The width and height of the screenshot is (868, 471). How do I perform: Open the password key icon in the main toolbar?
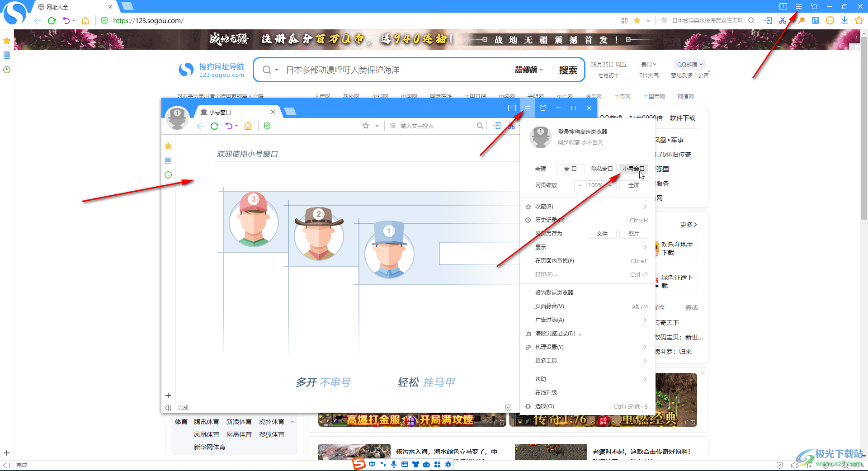(801, 20)
